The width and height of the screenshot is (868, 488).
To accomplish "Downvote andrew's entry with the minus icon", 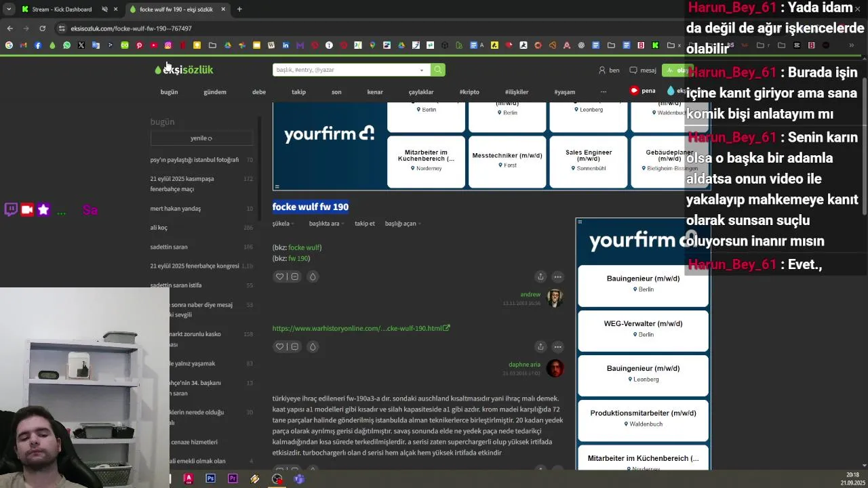I will pyautogui.click(x=295, y=277).
